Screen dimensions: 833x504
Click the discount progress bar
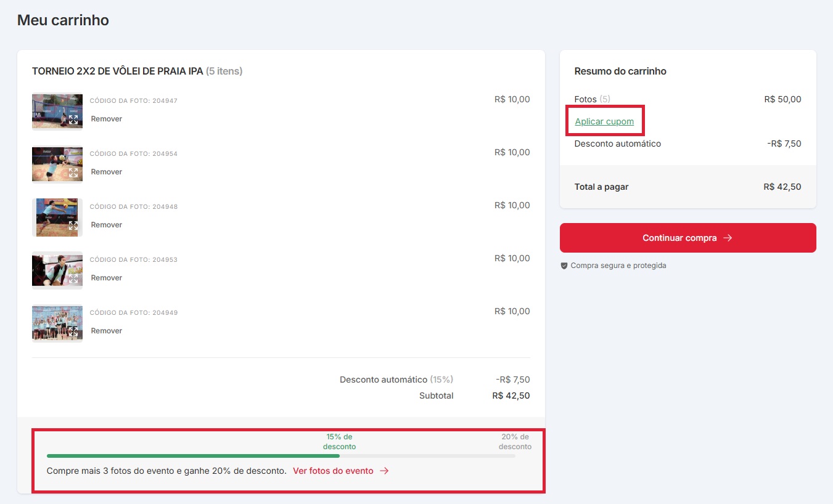pos(281,456)
